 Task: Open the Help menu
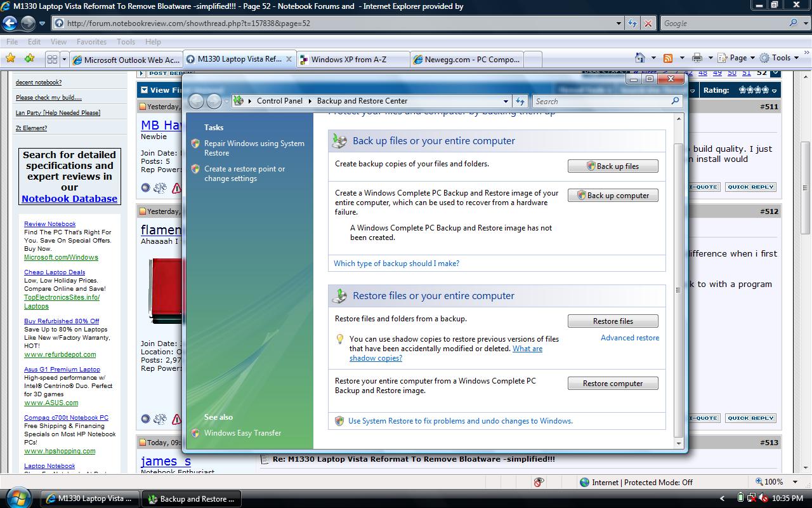pos(153,42)
